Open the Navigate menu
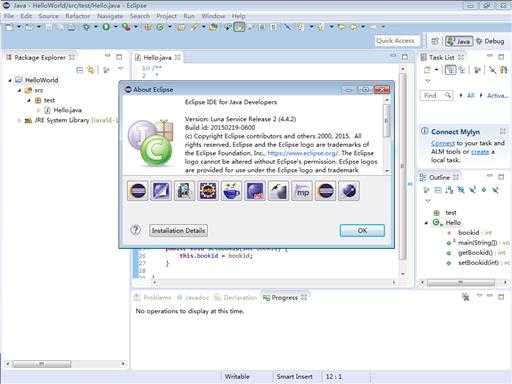 point(110,16)
